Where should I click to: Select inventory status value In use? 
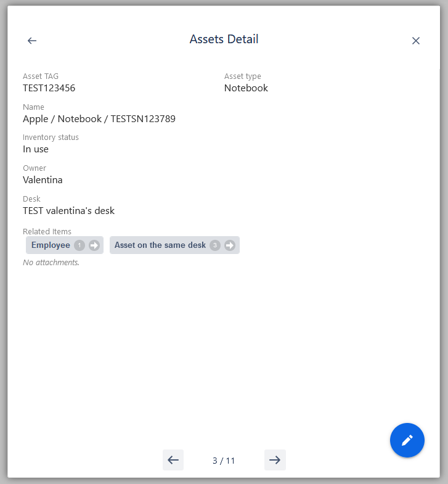tap(36, 149)
